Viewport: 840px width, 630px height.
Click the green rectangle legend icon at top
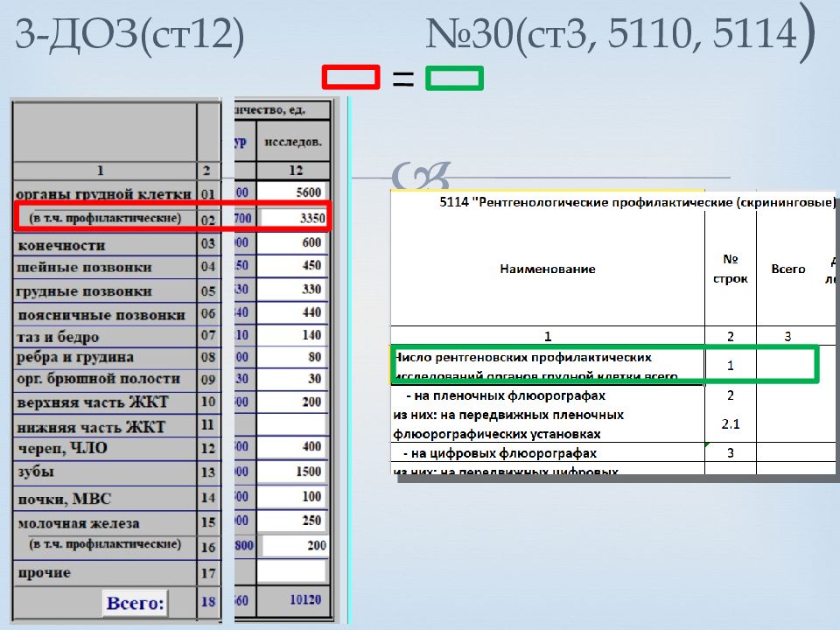pos(454,79)
